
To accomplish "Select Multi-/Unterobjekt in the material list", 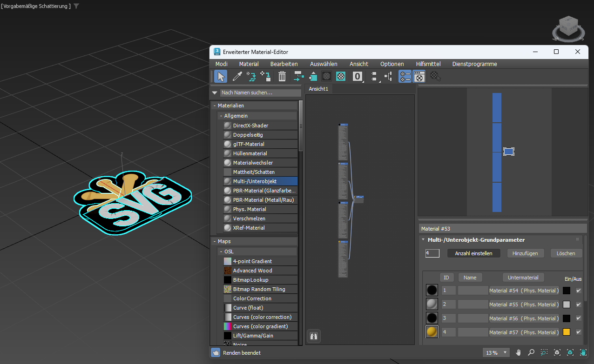I will point(260,181).
